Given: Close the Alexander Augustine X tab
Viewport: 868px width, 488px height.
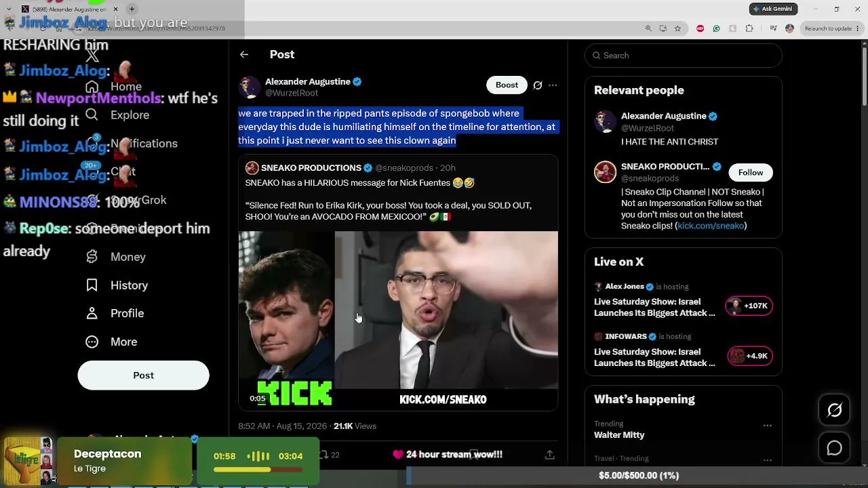Looking at the screenshot, I should click(x=115, y=9).
